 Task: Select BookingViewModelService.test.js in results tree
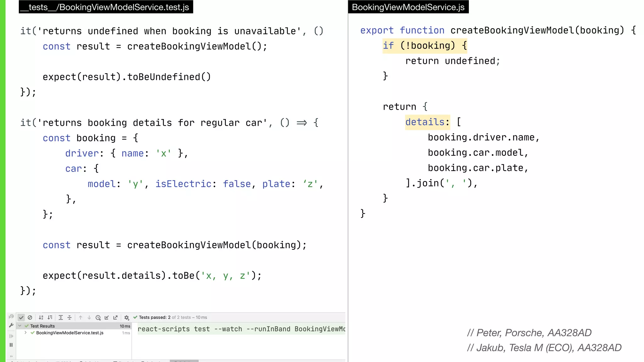pyautogui.click(x=69, y=333)
